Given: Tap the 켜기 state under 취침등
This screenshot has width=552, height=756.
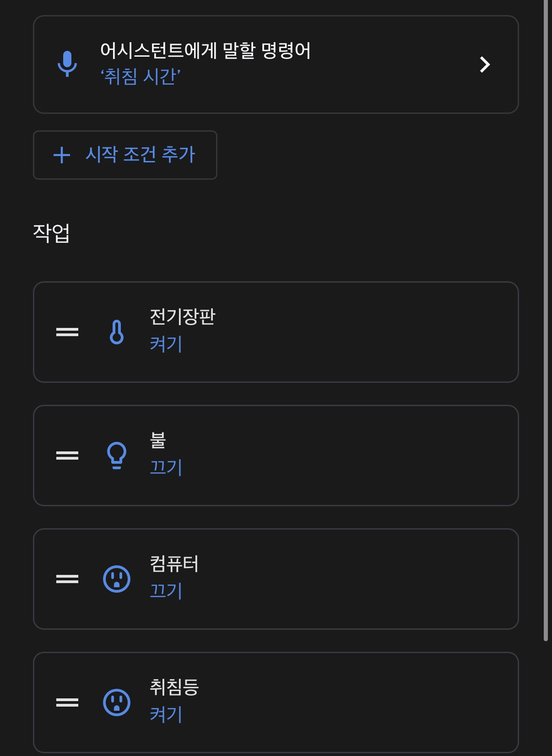Looking at the screenshot, I should click(166, 714).
